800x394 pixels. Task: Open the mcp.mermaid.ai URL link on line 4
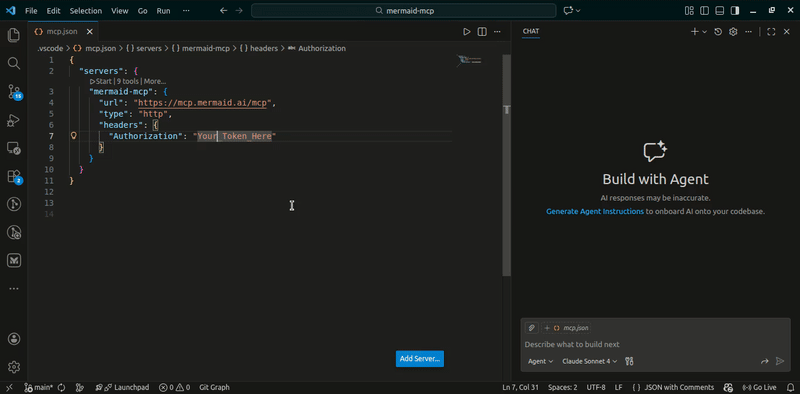(x=203, y=103)
